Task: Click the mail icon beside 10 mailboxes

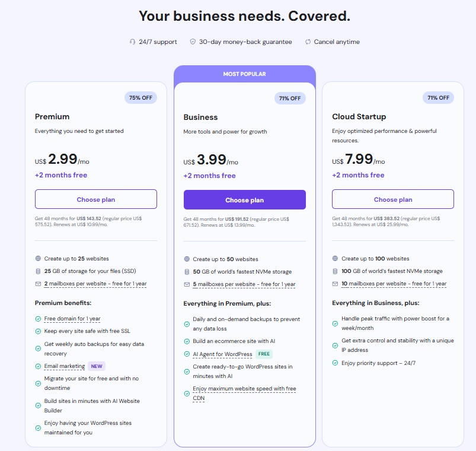Action: click(336, 284)
